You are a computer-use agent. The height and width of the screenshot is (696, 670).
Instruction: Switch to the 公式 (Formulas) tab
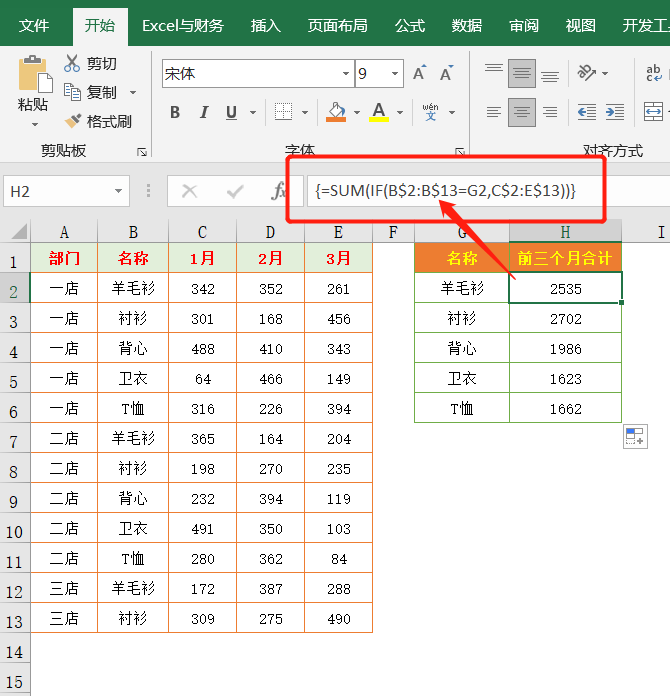coord(409,25)
